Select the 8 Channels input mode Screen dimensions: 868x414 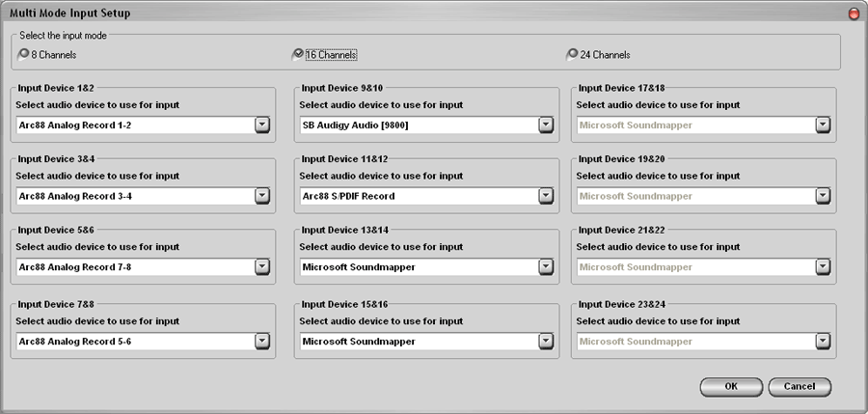pyautogui.click(x=24, y=54)
